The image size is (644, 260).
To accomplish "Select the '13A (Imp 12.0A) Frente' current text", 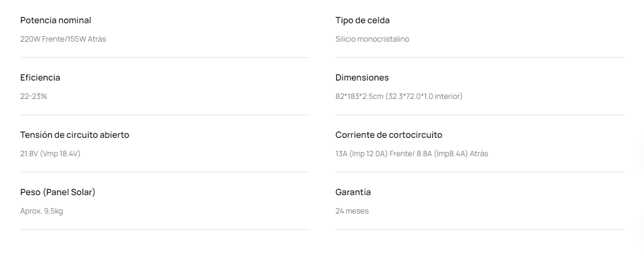I will coord(373,154).
